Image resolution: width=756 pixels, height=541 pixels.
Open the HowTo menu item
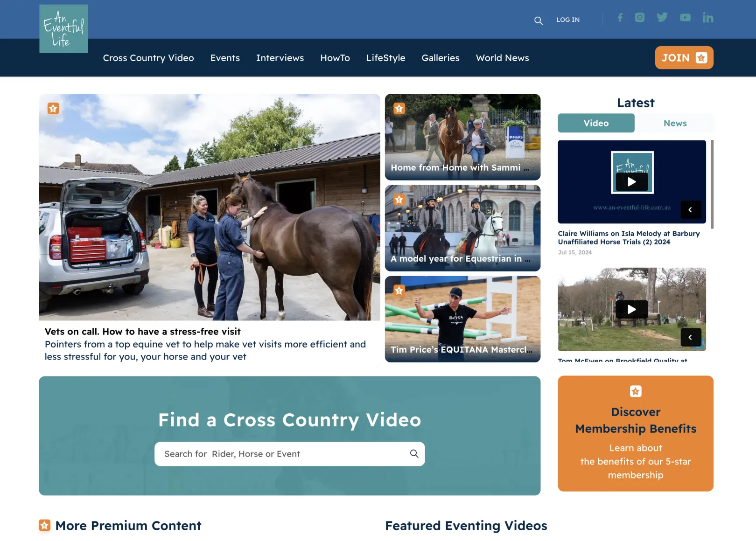(335, 58)
